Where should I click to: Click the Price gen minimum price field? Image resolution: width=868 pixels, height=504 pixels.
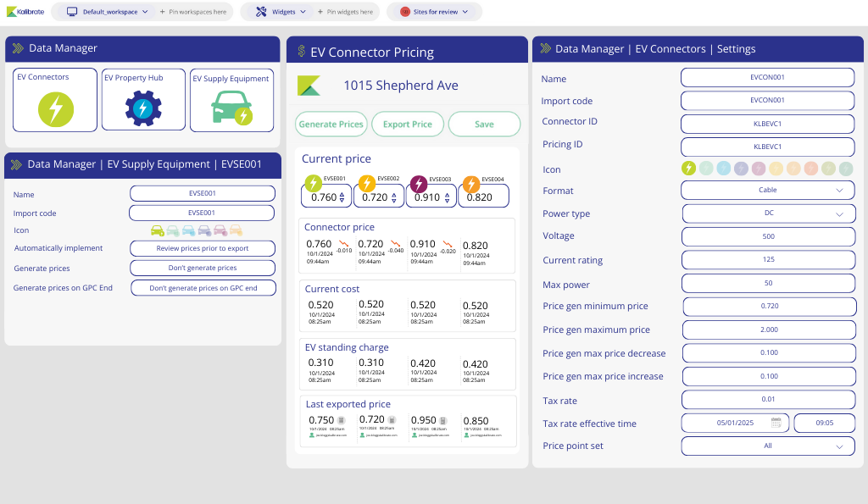[767, 306]
